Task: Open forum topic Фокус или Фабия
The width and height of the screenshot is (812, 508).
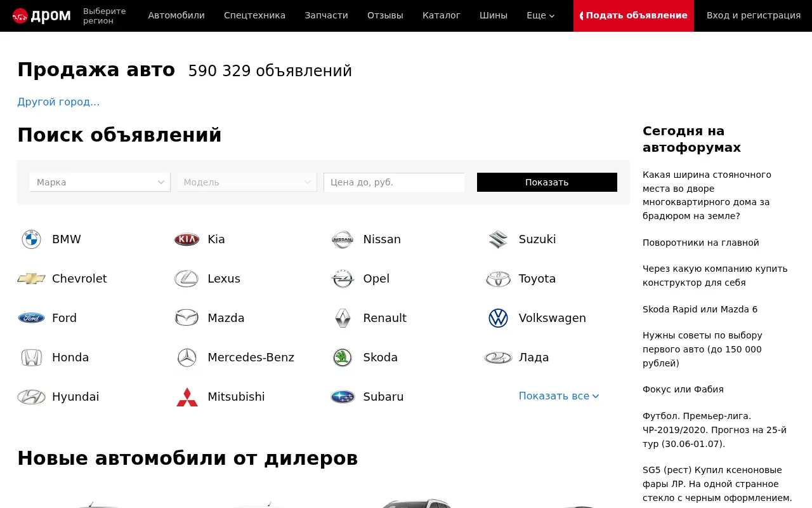Action: pyautogui.click(x=683, y=389)
